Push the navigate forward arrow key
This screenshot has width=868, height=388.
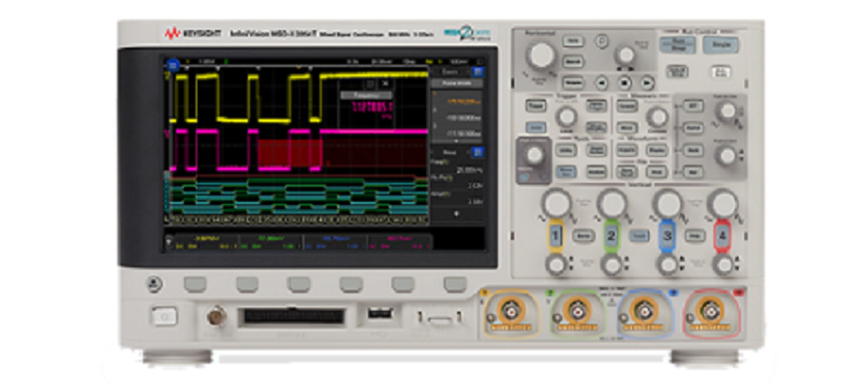[x=648, y=83]
